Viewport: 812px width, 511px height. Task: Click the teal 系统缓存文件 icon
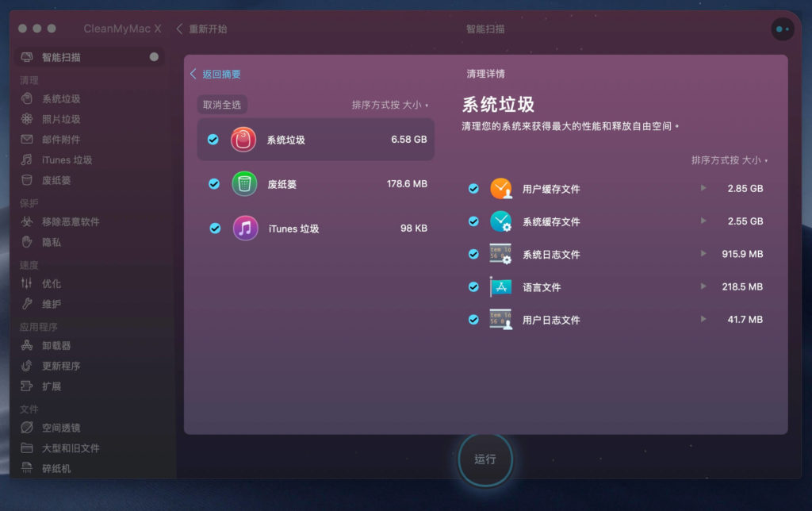[x=501, y=221]
